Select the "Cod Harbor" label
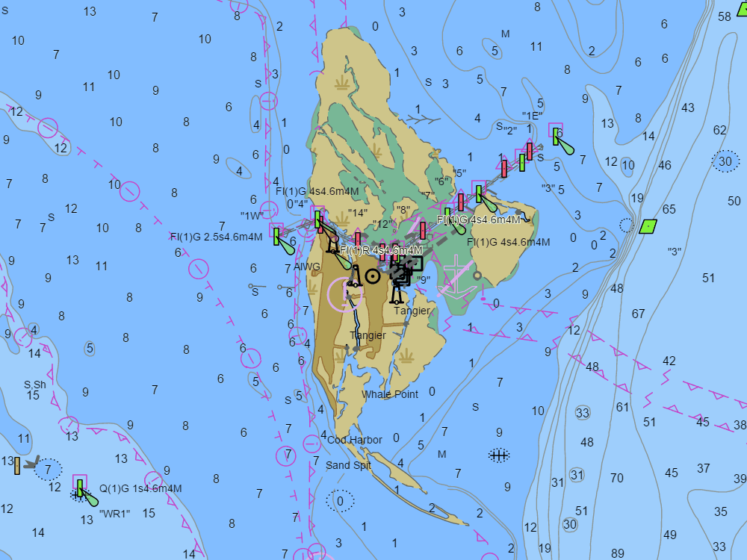Screen dimensions: 747x560 (354, 440)
